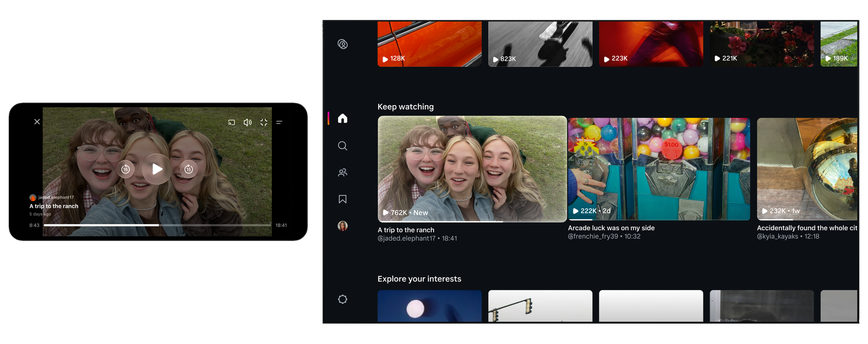
Task: Mute the video with the speaker icon
Action: [x=247, y=122]
